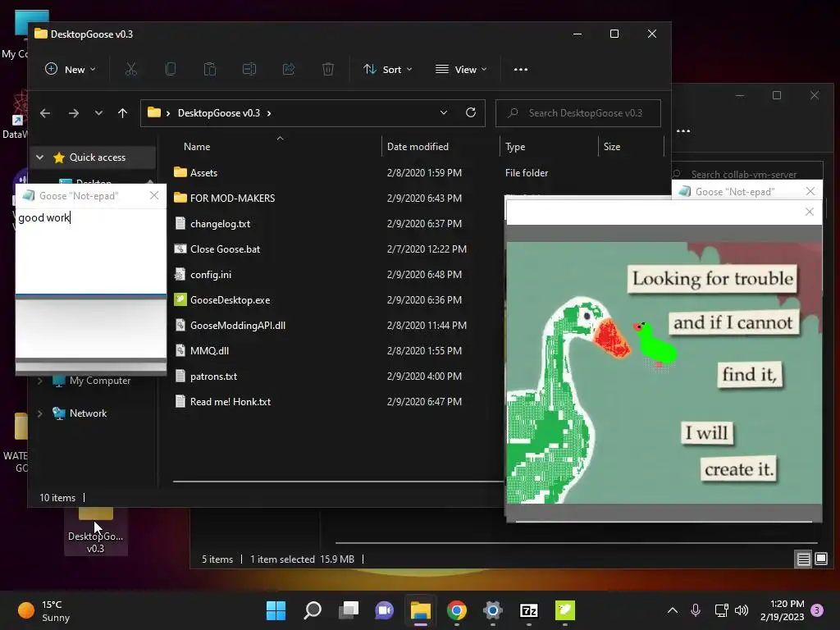Open recent locations dropdown arrow
The height and width of the screenshot is (630, 840).
[98, 113]
